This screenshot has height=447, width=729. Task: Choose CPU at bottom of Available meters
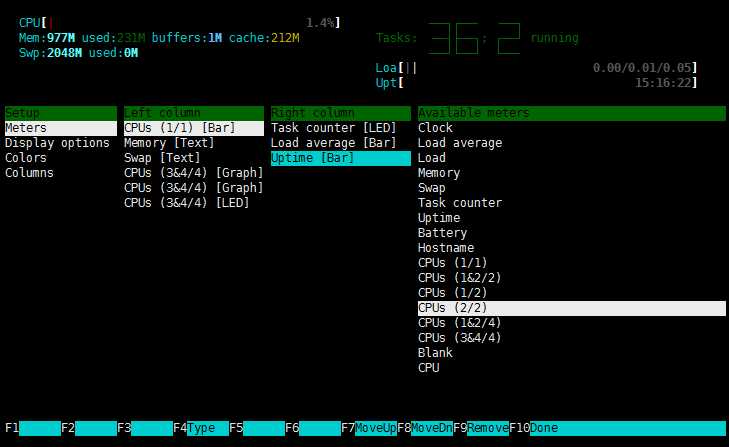pyautogui.click(x=428, y=367)
